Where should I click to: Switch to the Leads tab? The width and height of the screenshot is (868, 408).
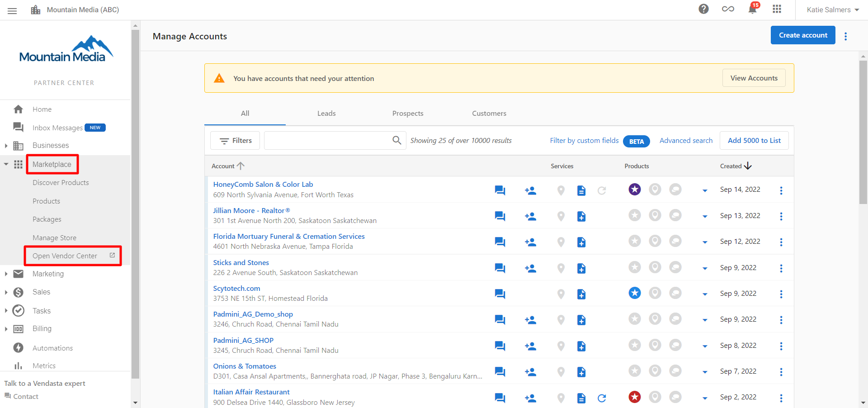pos(326,114)
